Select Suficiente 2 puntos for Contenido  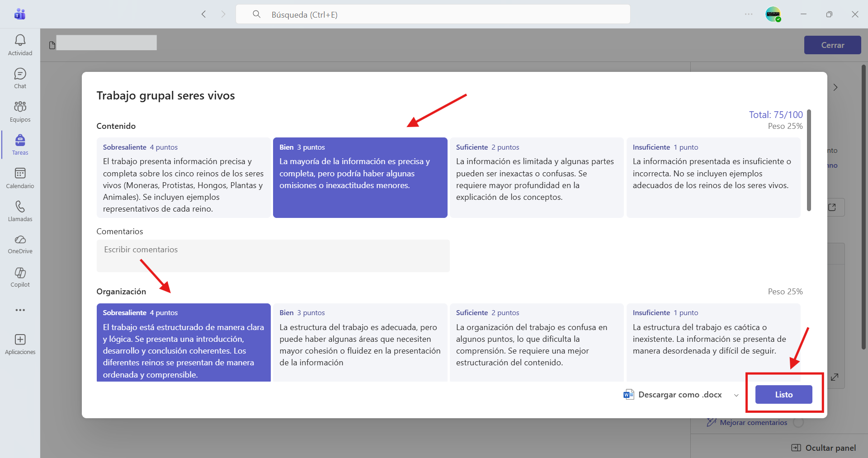[x=537, y=178]
